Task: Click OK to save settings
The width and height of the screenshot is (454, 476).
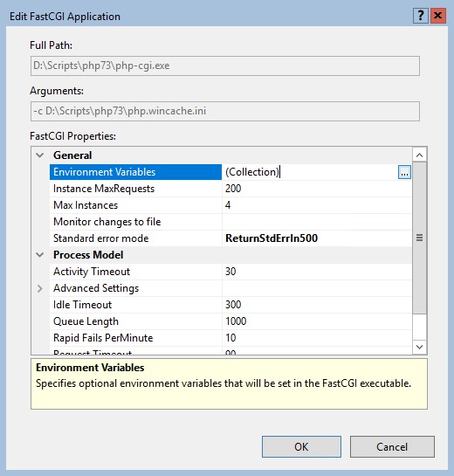Action: (301, 447)
